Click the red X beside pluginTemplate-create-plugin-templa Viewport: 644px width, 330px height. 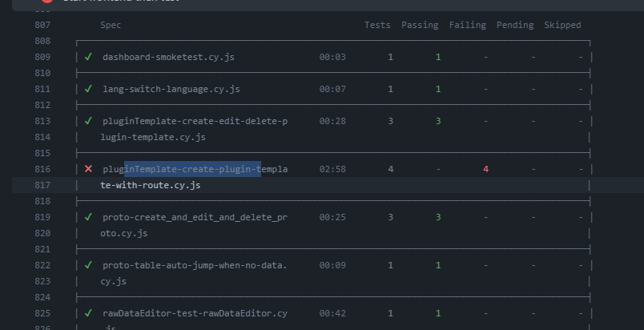(88, 169)
